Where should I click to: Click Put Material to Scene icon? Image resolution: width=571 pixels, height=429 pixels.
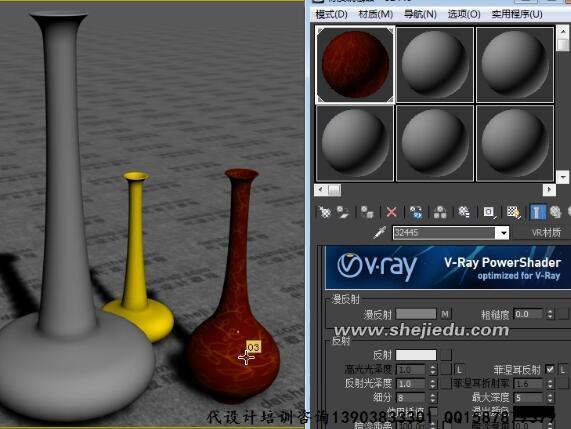point(343,212)
